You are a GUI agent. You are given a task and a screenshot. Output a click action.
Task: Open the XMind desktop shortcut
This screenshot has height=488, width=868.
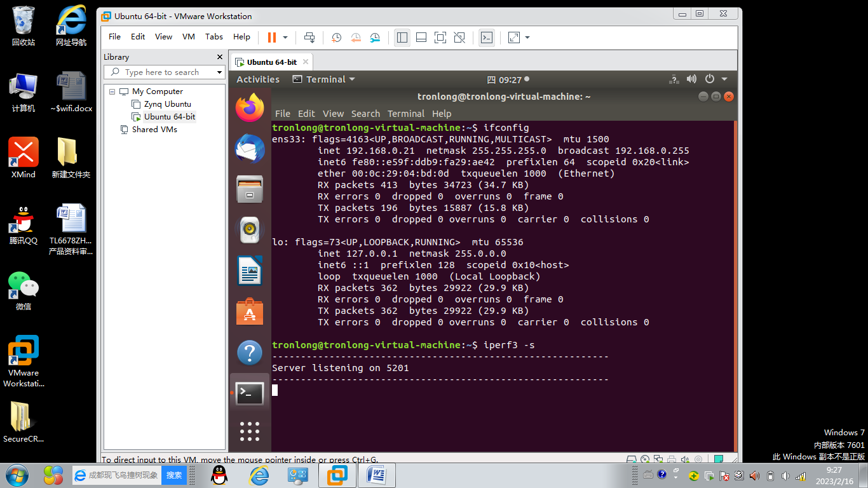pyautogui.click(x=24, y=158)
